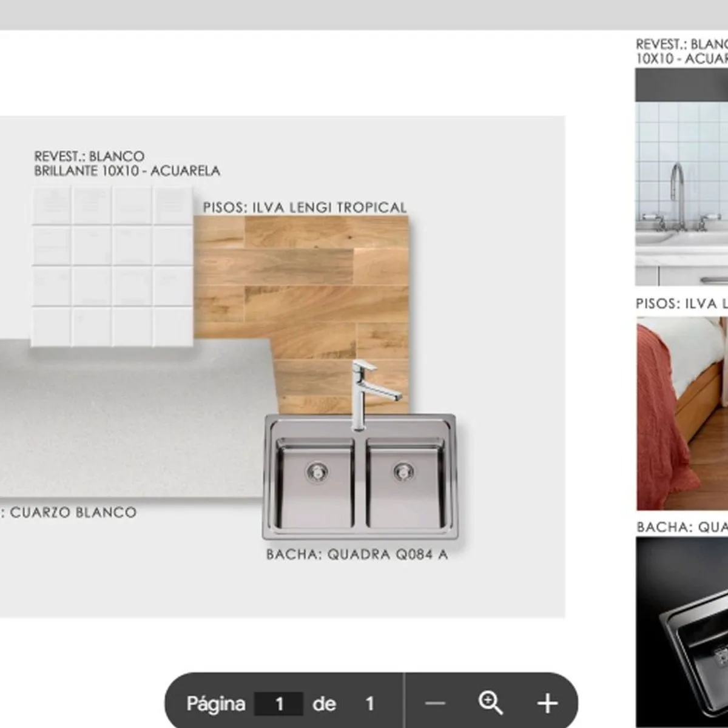Click the white square tile sample image
The height and width of the screenshot is (728, 728).
point(112,266)
